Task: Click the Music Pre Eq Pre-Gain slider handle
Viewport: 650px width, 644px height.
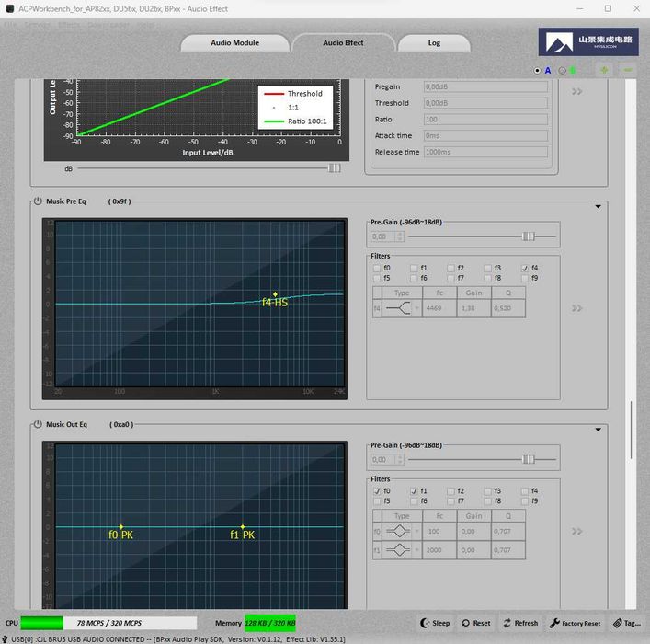Action: pos(528,236)
